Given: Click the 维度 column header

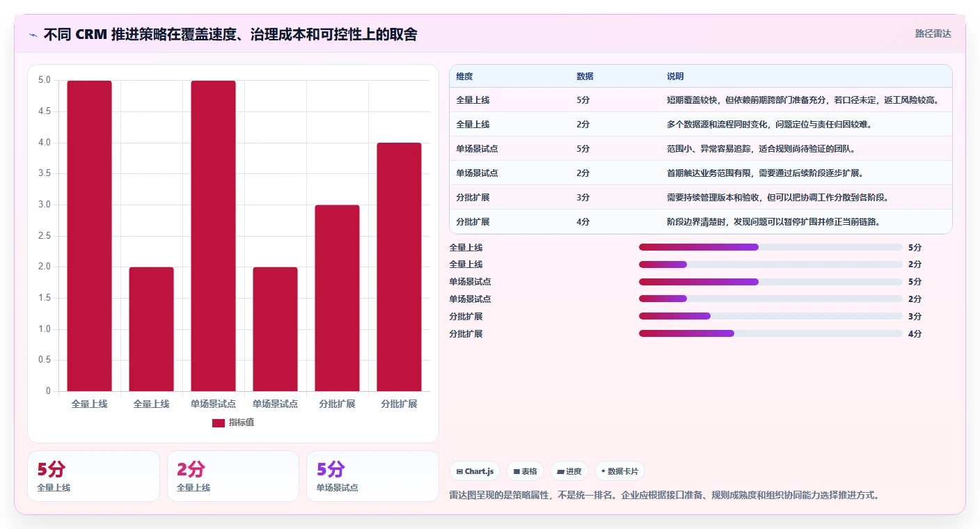Looking at the screenshot, I should tap(464, 77).
